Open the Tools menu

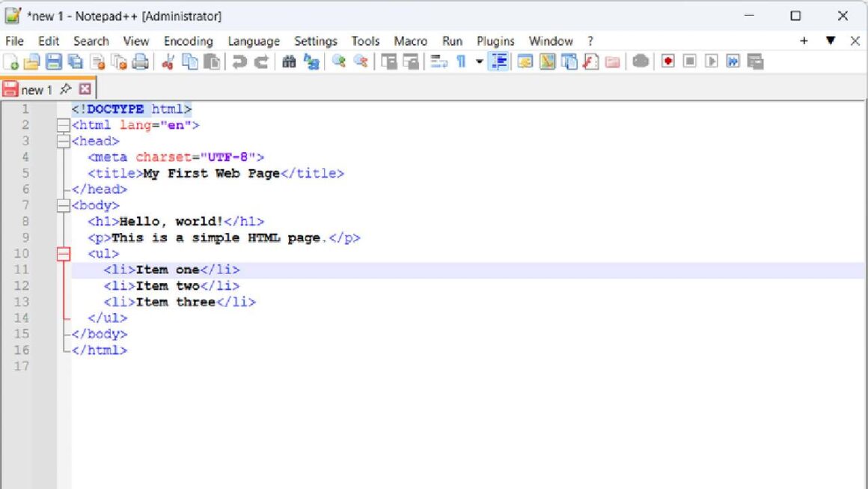click(365, 41)
